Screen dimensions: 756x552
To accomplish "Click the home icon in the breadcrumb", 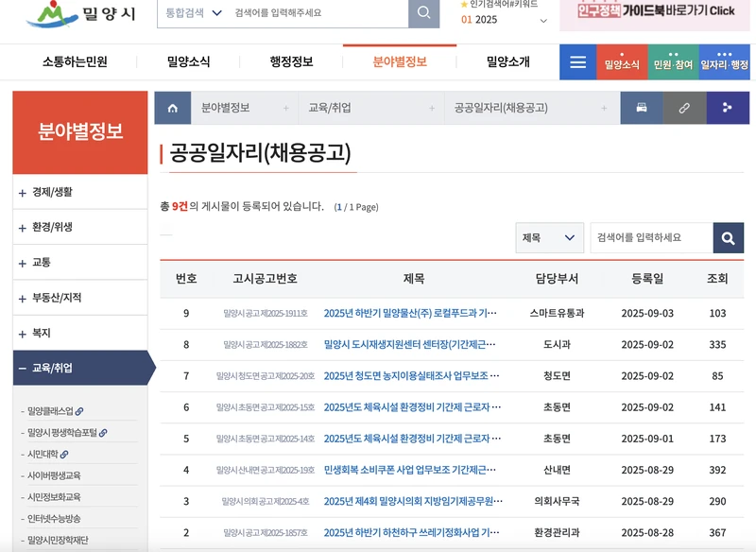I will coord(173,107).
